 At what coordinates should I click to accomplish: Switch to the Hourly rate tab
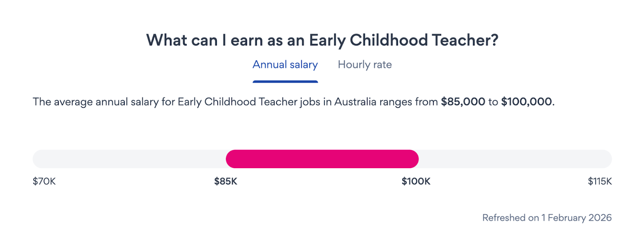click(x=365, y=65)
